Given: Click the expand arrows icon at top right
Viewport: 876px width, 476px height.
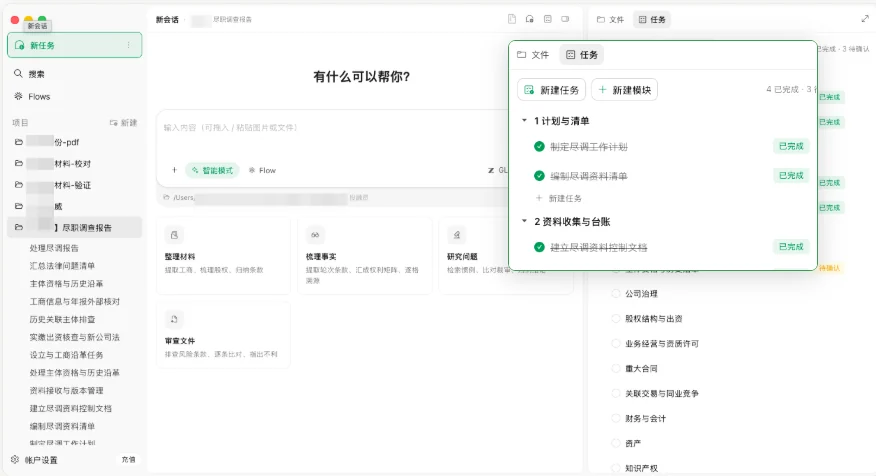Looking at the screenshot, I should point(865,19).
